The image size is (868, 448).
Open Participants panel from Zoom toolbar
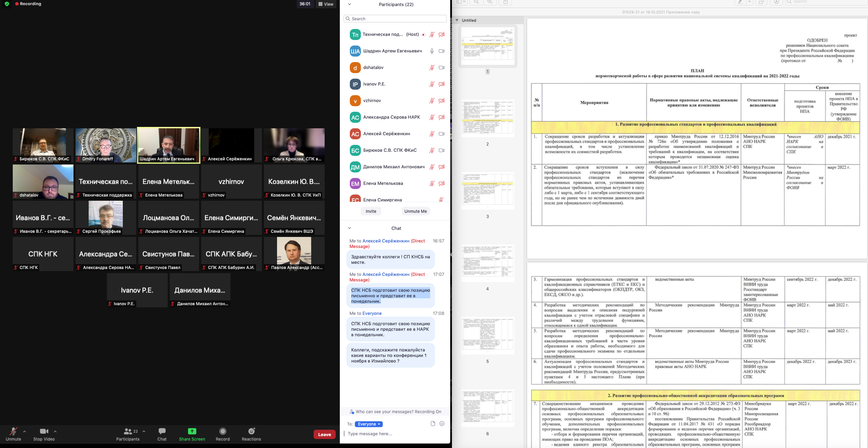click(x=128, y=434)
